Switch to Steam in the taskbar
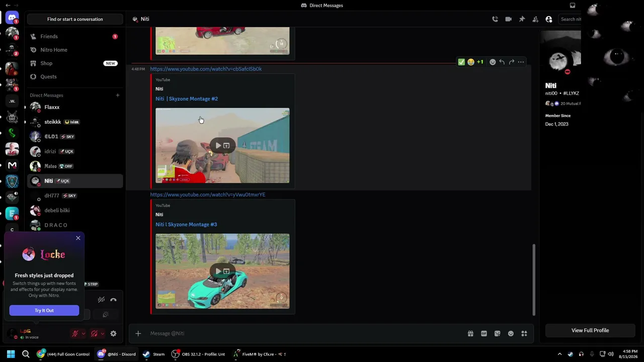Screen dimensions: 644x362 (153, 354)
